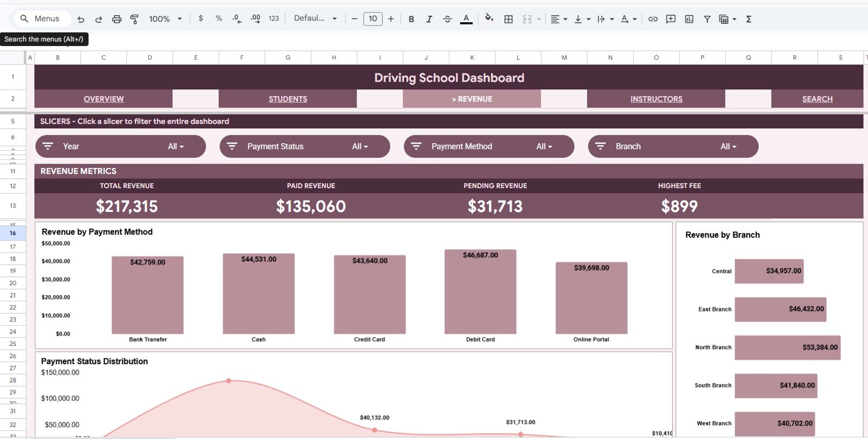Open vertical align dropdown
Image resolution: width=868 pixels, height=439 pixels.
[x=582, y=19]
